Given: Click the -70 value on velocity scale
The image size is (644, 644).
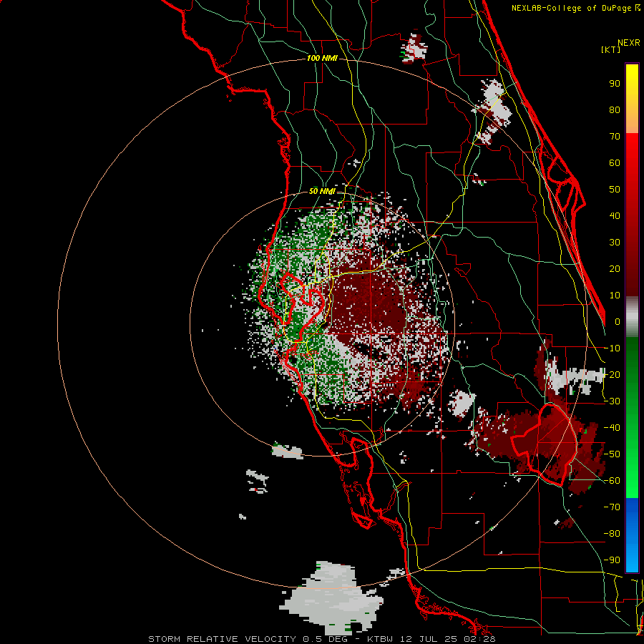Looking at the screenshot, I should click(612, 507).
